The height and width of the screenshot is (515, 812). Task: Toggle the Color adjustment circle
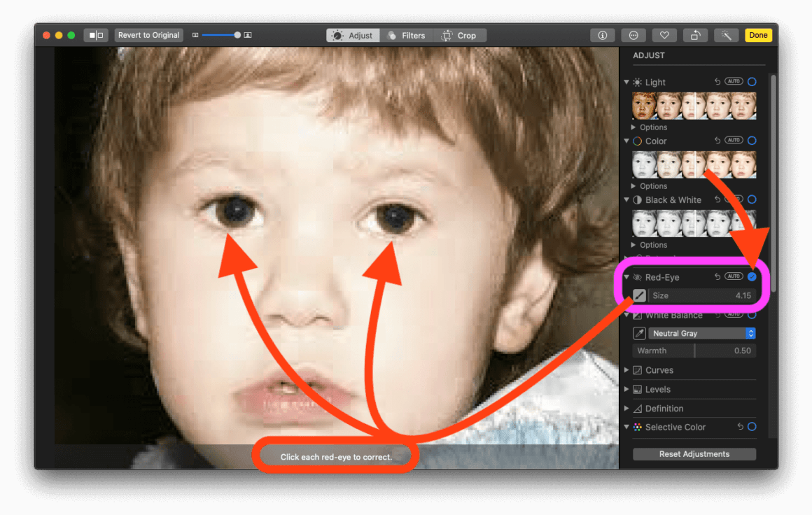click(752, 141)
